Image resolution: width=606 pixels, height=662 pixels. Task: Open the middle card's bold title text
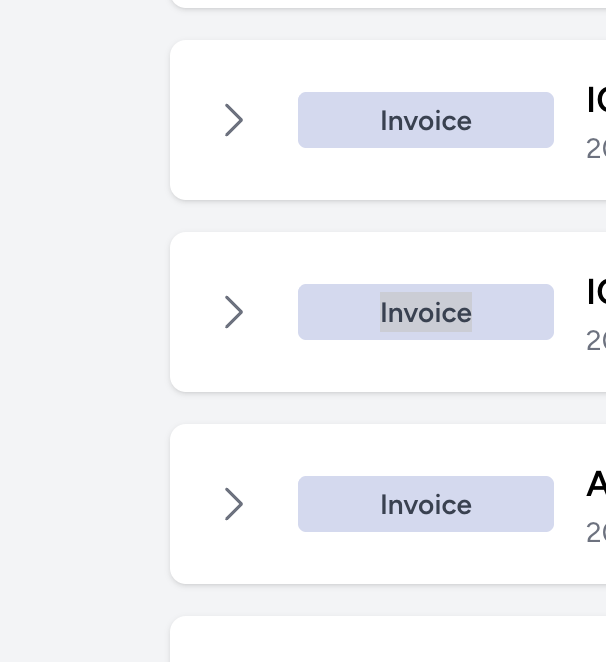[596, 292]
